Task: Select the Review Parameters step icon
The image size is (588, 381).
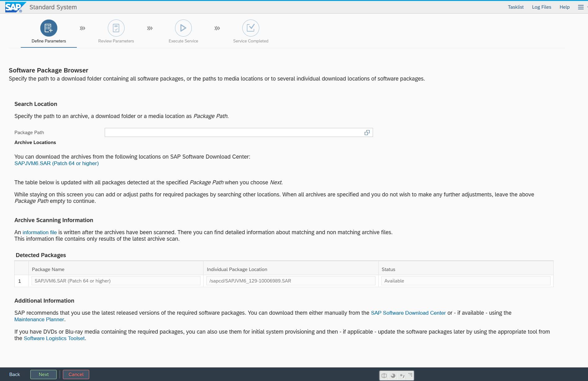Action: [x=116, y=28]
